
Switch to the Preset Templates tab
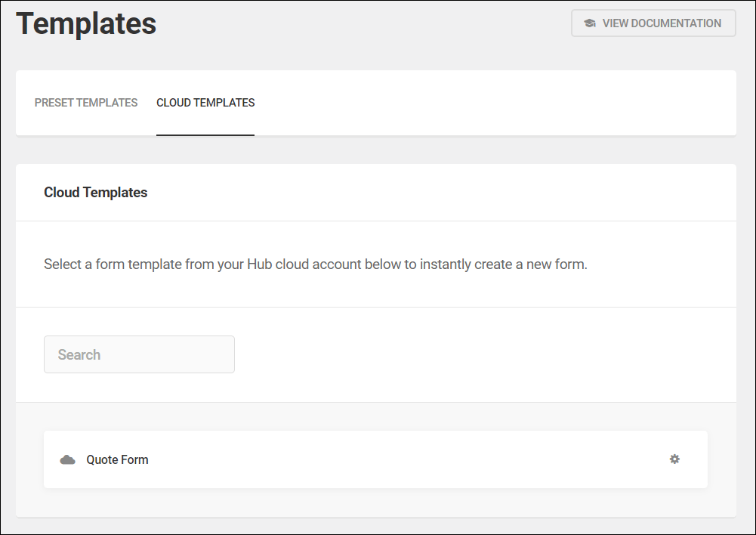pos(85,102)
